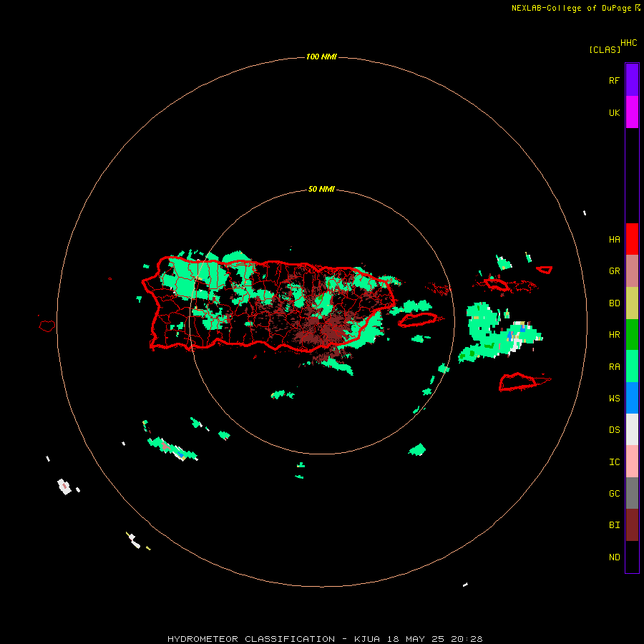644x644 pixels.
Task: Click the RF legend label text
Action: [614, 80]
